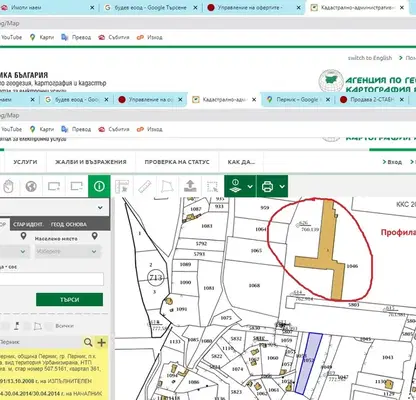Click the switch to English link
The width and height of the screenshot is (416, 400).
point(370,58)
